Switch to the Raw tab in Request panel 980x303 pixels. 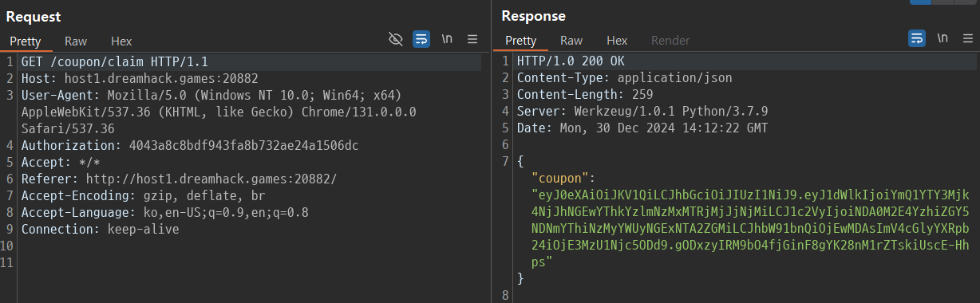pos(76,41)
